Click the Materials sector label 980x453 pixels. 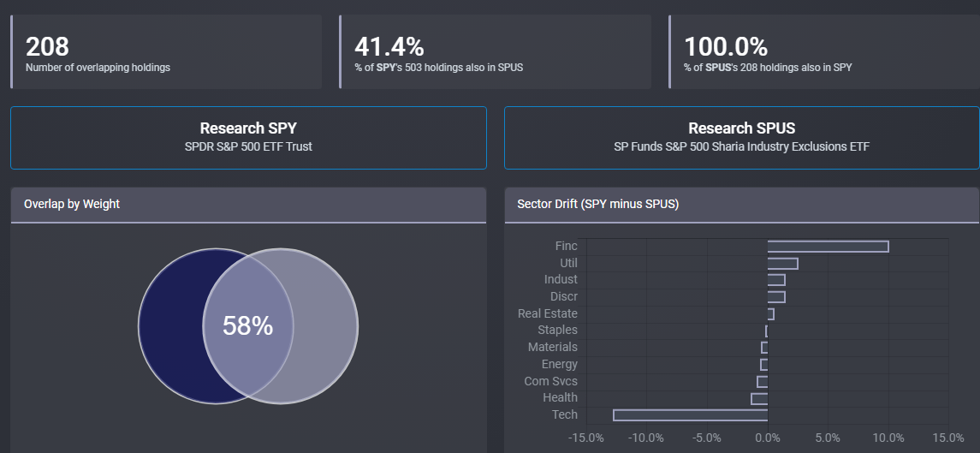click(x=553, y=347)
